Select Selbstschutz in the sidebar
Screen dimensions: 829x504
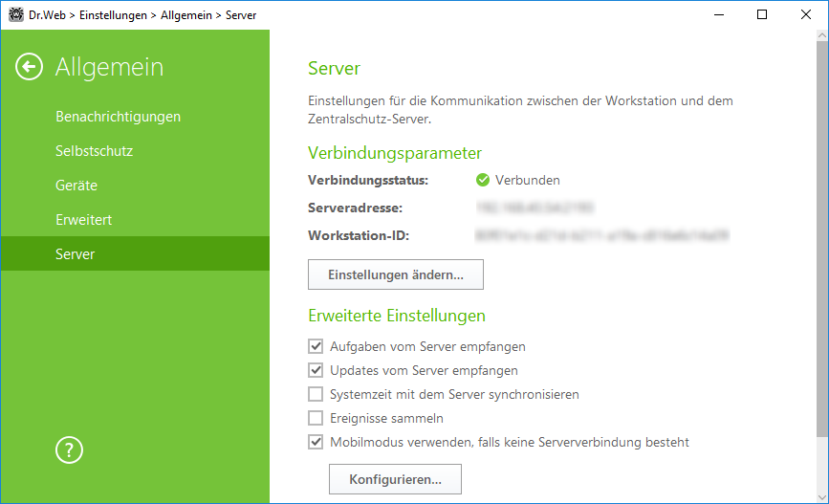coord(94,151)
